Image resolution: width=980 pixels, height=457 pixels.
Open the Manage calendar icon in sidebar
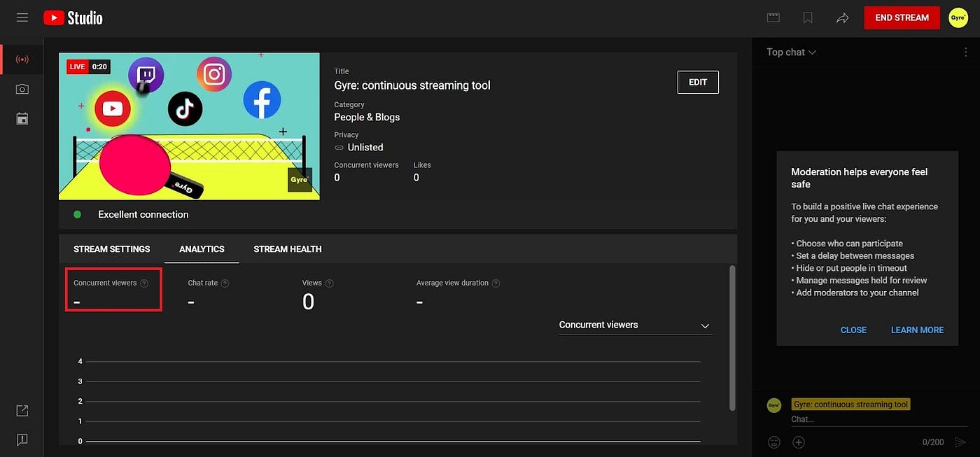[x=22, y=118]
